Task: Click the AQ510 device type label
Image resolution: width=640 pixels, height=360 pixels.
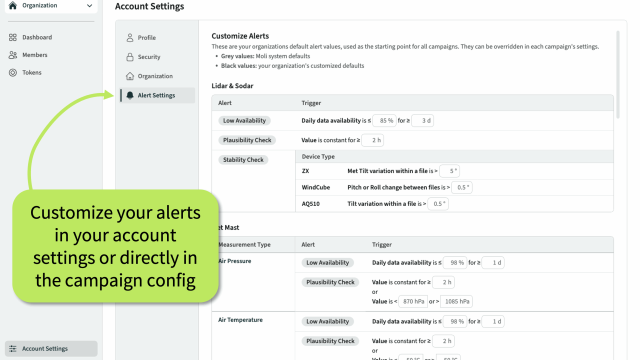Action: coord(311,204)
